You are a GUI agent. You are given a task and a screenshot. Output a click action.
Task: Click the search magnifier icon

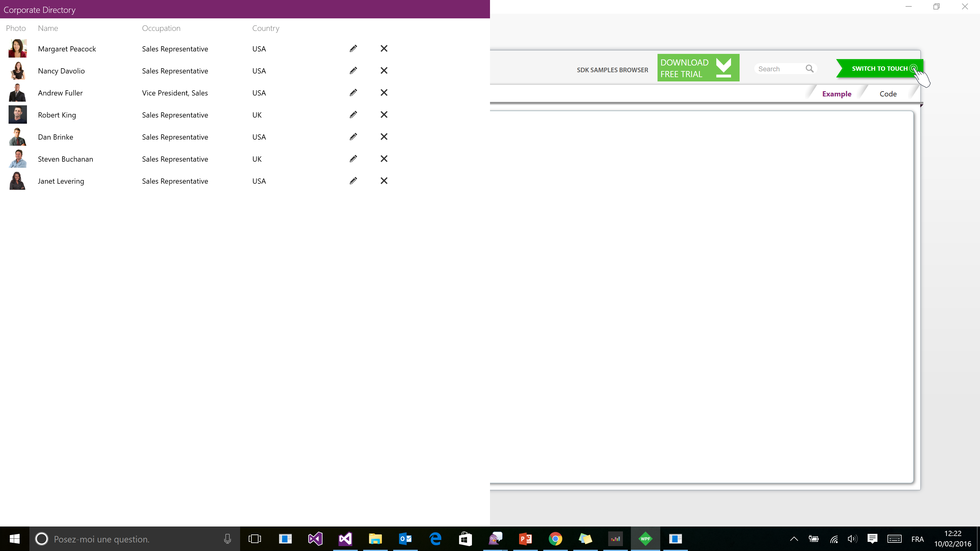click(809, 69)
